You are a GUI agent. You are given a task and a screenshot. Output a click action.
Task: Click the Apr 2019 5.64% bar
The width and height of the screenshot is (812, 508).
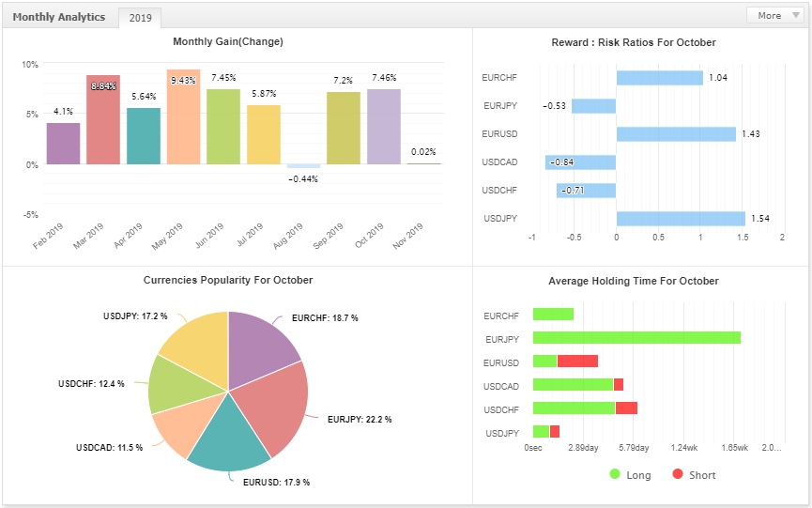click(144, 135)
